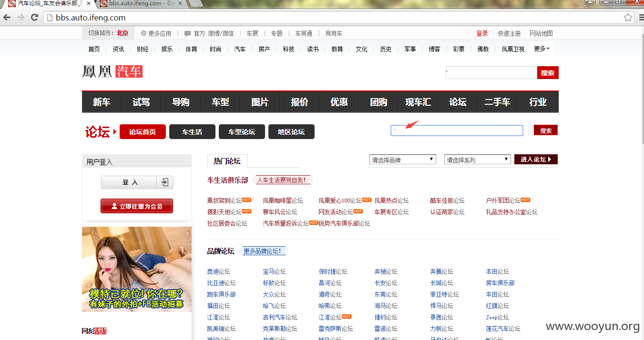This screenshot has width=644, height=340.
Task: Open 凤凰咖啡屋论坛 link
Action: [x=283, y=200]
